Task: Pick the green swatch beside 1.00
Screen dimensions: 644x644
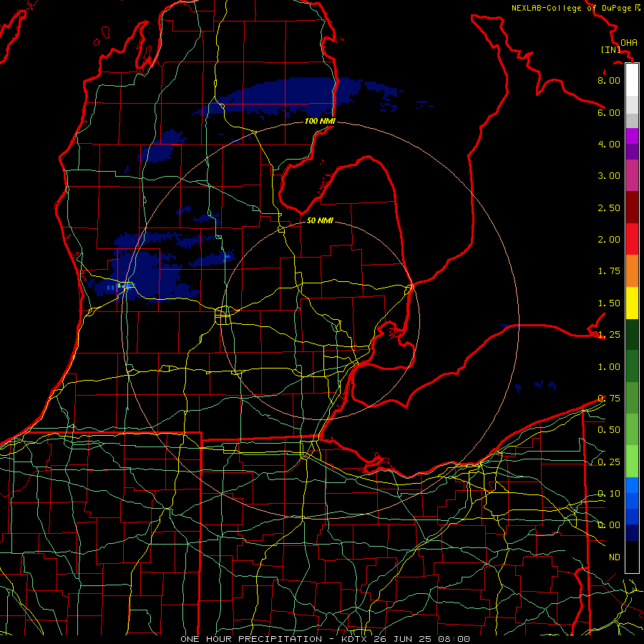Action: 632,366
